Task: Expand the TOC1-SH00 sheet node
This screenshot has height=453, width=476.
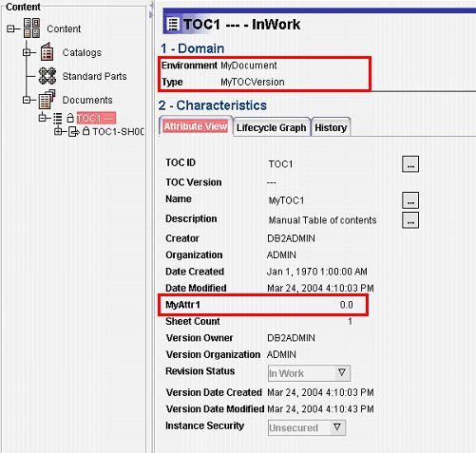Action: tap(58, 131)
